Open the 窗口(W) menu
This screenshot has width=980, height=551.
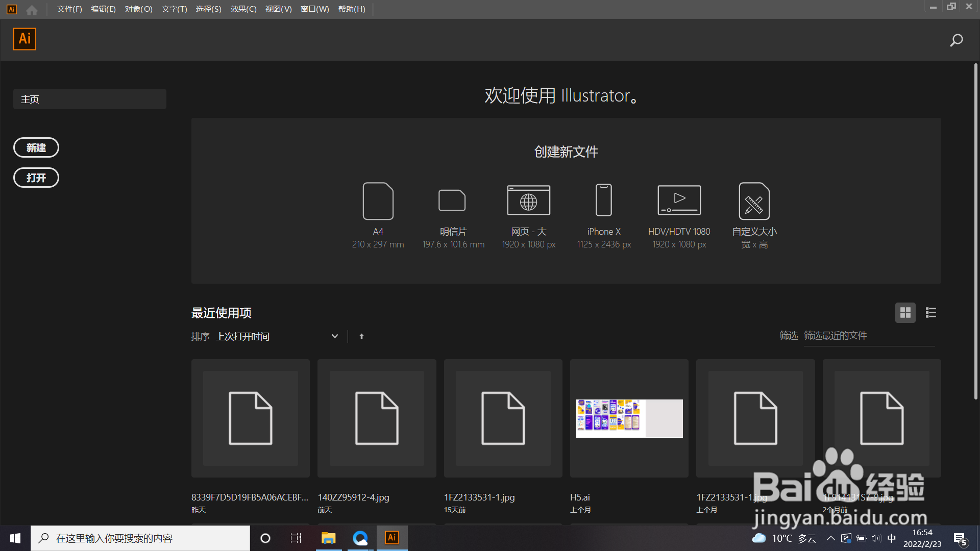(x=315, y=9)
